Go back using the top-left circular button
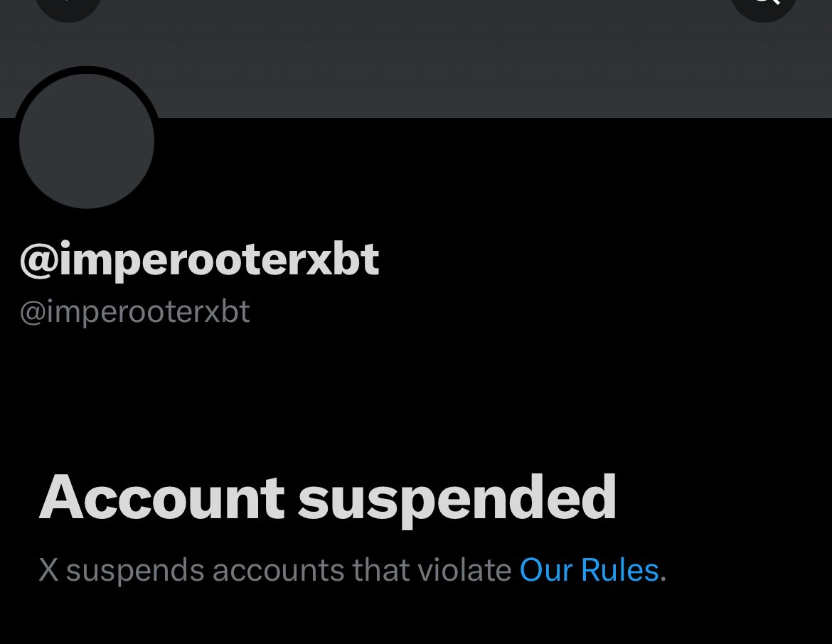The width and height of the screenshot is (832, 644). pyautogui.click(x=68, y=6)
